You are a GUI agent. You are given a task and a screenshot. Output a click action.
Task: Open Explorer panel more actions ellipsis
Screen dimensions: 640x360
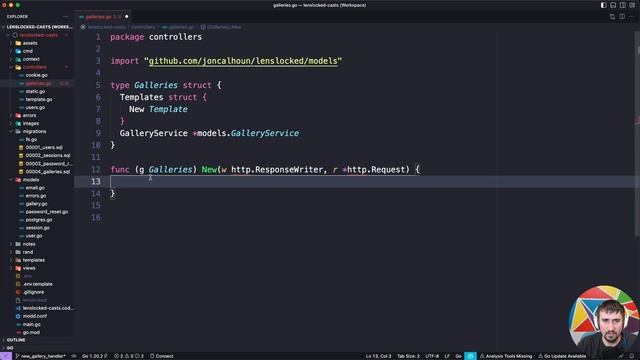pos(66,17)
